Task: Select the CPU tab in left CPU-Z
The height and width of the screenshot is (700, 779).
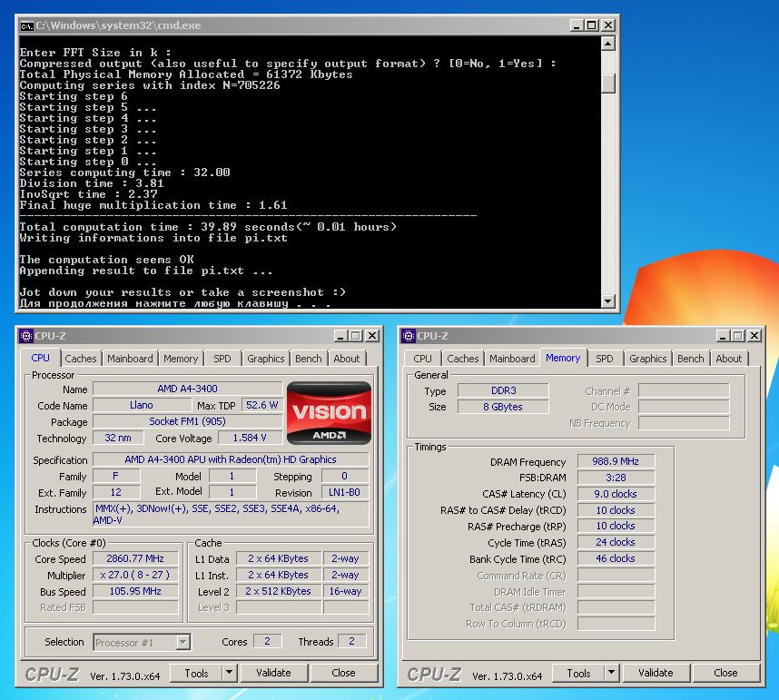Action: click(40, 358)
